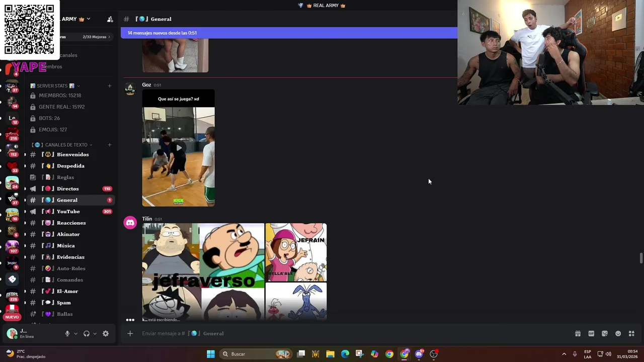Open the sticker picker
The height and width of the screenshot is (362, 644).
605,333
